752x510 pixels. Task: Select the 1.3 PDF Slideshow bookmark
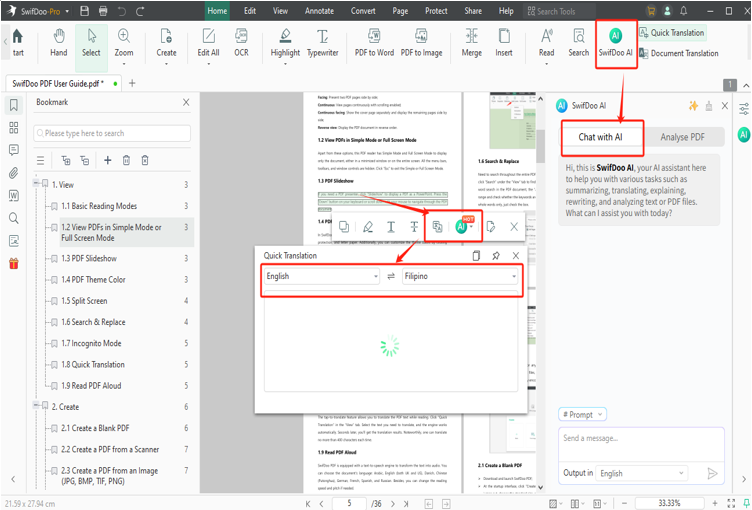(89, 259)
